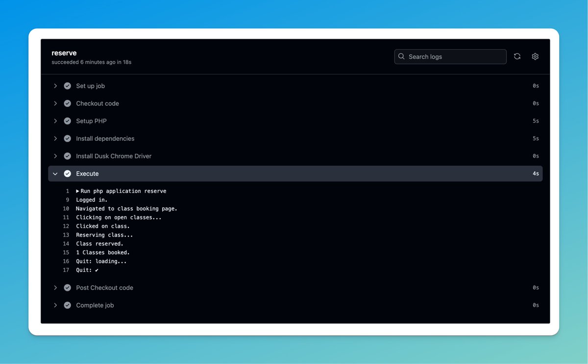
Task: Click the 'Class reserved.' log line
Action: pos(99,244)
